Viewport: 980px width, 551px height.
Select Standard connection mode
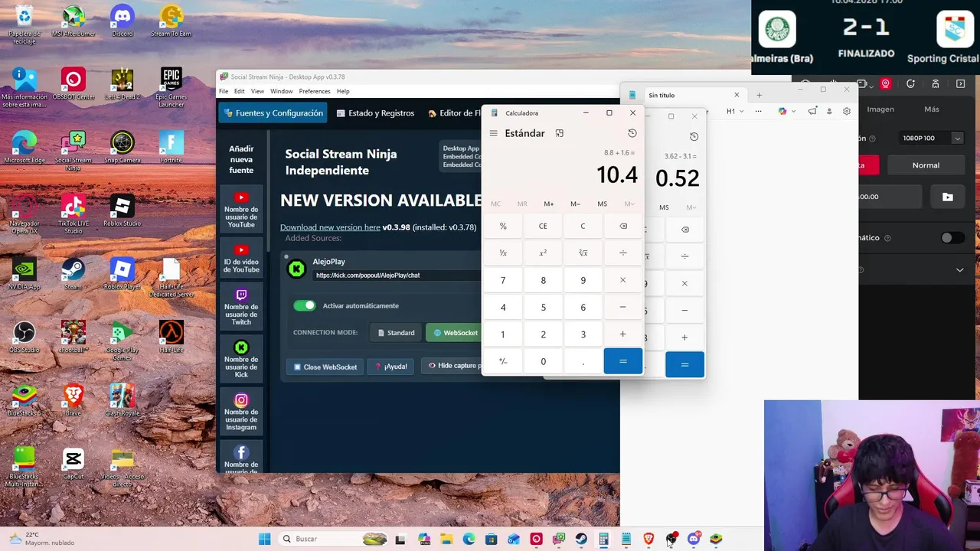click(396, 333)
